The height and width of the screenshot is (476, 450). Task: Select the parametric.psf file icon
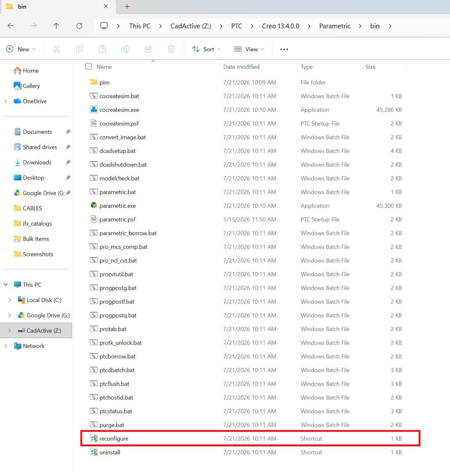pyautogui.click(x=94, y=219)
